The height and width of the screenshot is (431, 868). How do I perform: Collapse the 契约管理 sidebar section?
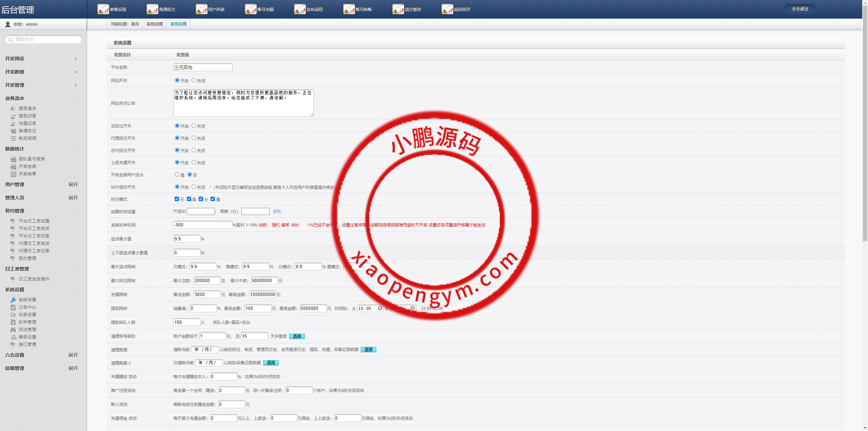pyautogui.click(x=75, y=211)
